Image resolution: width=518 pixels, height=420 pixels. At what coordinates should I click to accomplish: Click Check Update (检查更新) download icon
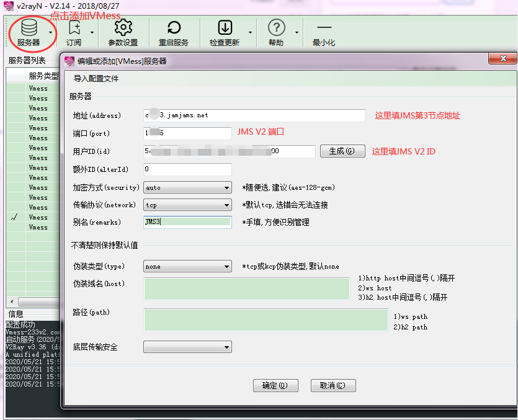point(225,28)
